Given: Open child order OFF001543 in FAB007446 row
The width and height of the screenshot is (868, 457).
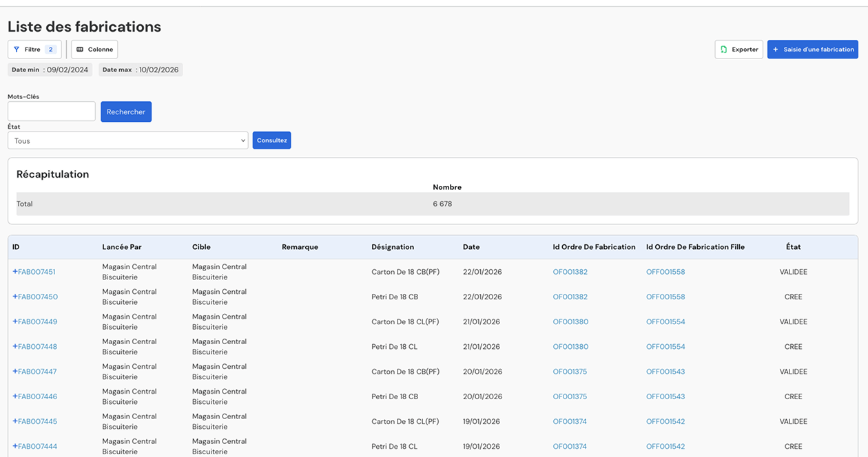Looking at the screenshot, I should click(x=665, y=396).
